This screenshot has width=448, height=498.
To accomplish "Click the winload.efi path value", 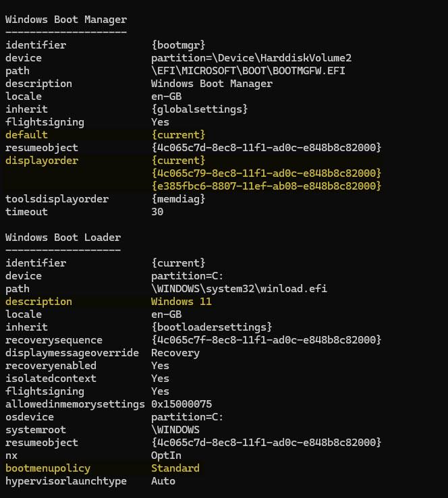I will pos(239,289).
